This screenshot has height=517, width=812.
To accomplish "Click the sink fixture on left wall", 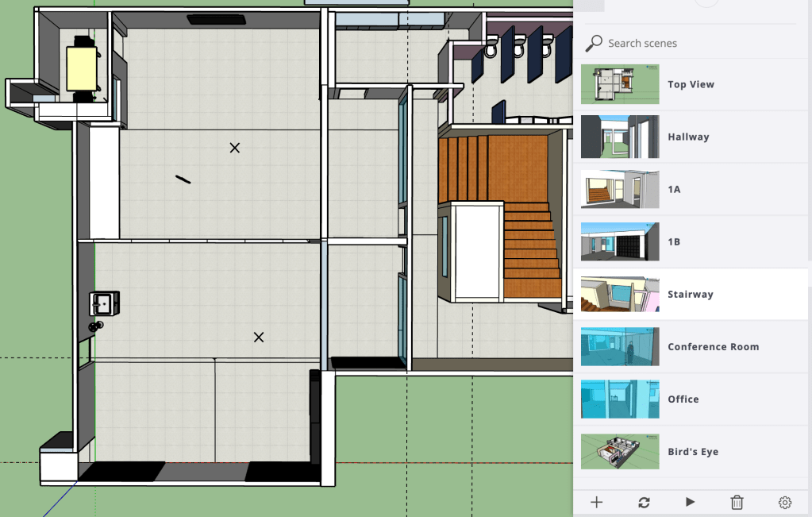I will tap(103, 303).
